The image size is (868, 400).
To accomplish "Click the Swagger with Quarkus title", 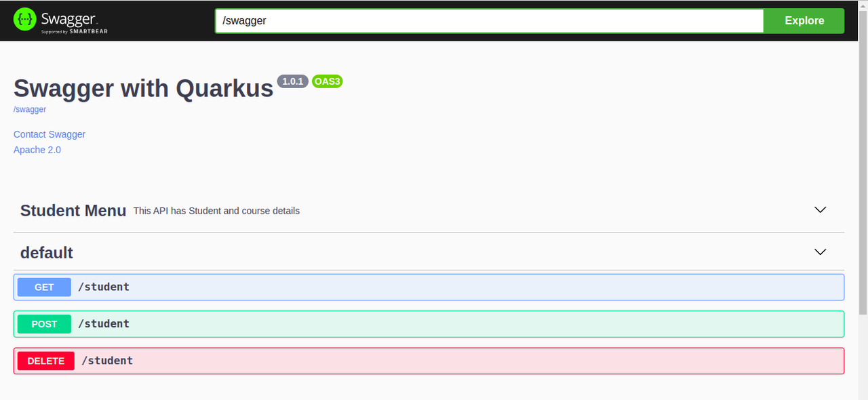I will [143, 88].
